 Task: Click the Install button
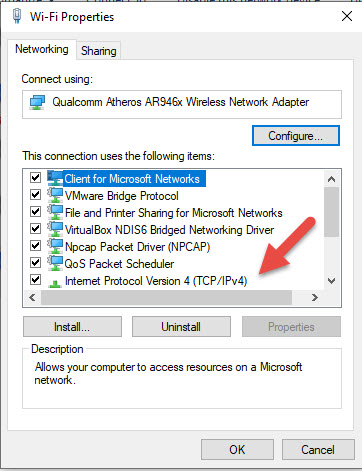pyautogui.click(x=72, y=327)
